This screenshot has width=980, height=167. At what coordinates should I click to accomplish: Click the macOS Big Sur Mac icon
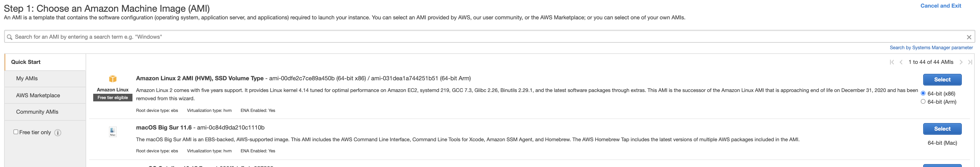pos(113,132)
